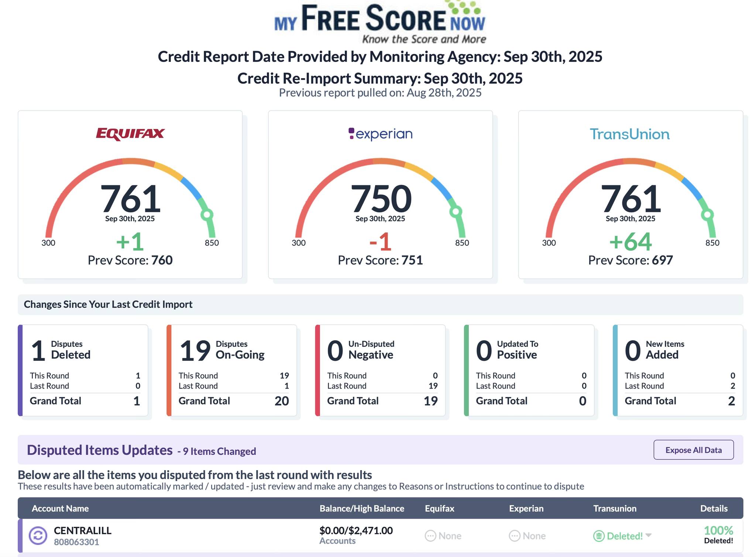This screenshot has height=557, width=756.
Task: Click the Account Name column header
Action: [x=60, y=508]
